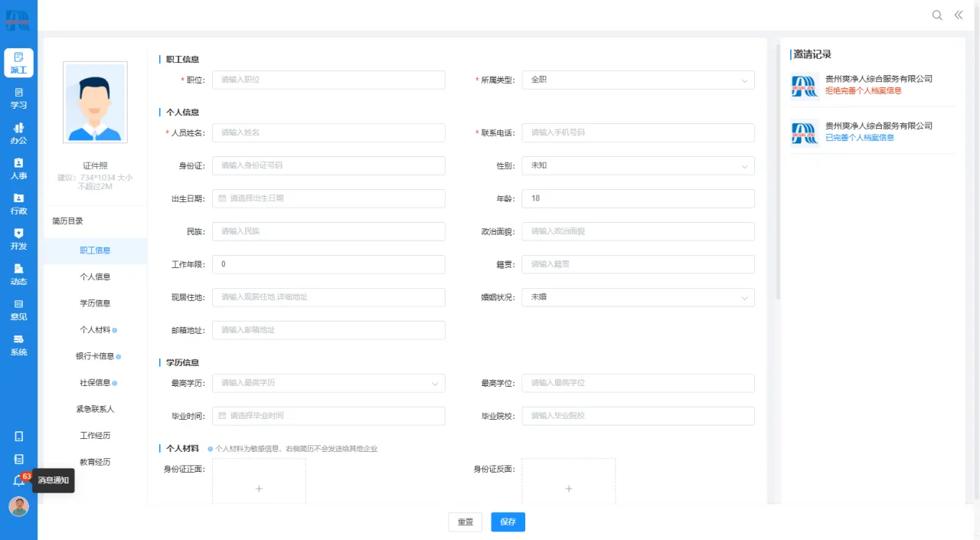Upload a new ID photo via avatar
980x540 pixels.
(95, 103)
